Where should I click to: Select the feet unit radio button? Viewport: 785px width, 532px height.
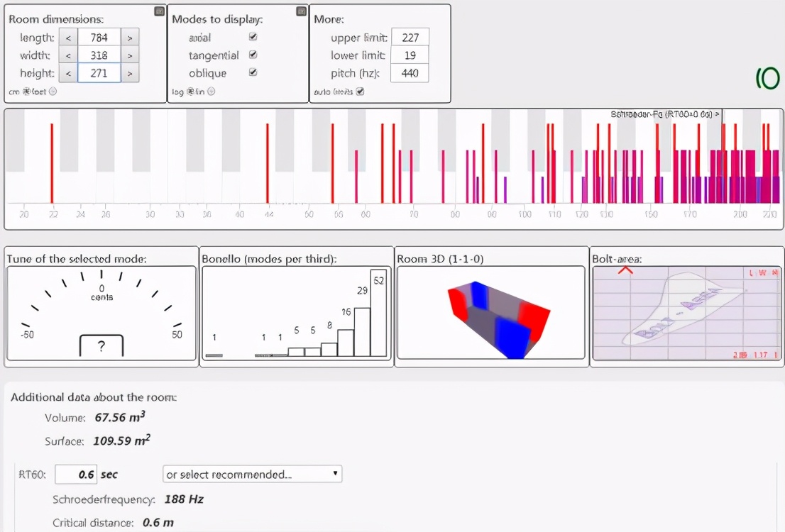click(x=53, y=92)
